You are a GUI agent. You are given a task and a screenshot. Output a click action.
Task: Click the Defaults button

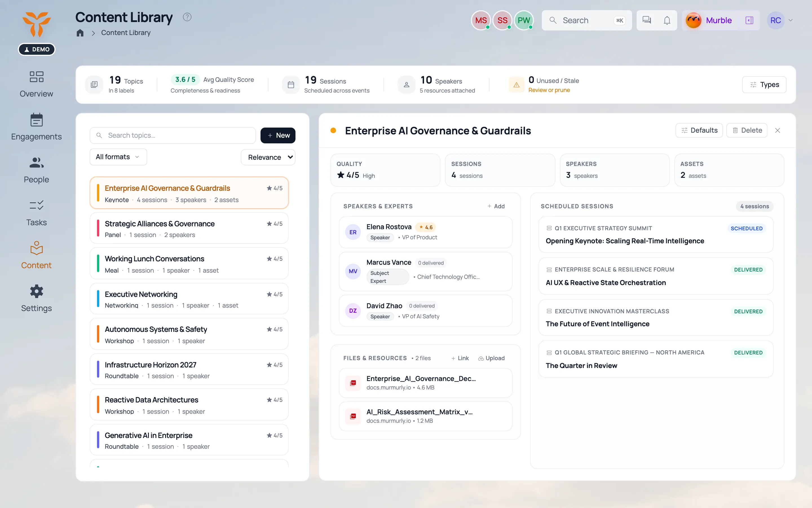pyautogui.click(x=699, y=130)
